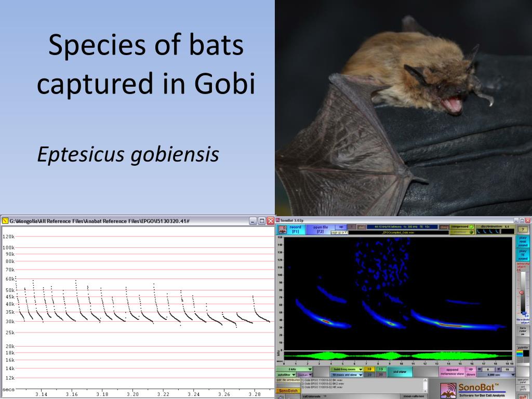The image size is (532, 399).
Task: Click the SonoBat 3.02p title bar icon
Action: tap(278, 220)
